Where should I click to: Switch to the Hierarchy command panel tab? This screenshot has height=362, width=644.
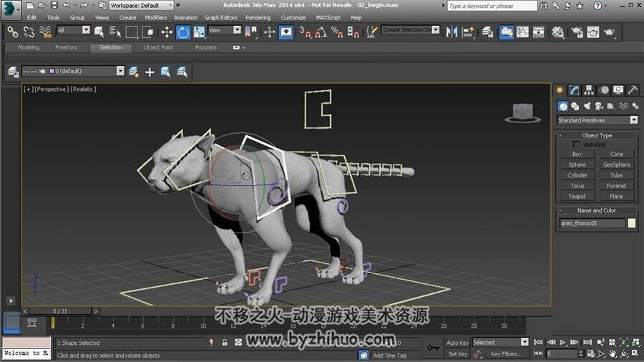coord(589,90)
